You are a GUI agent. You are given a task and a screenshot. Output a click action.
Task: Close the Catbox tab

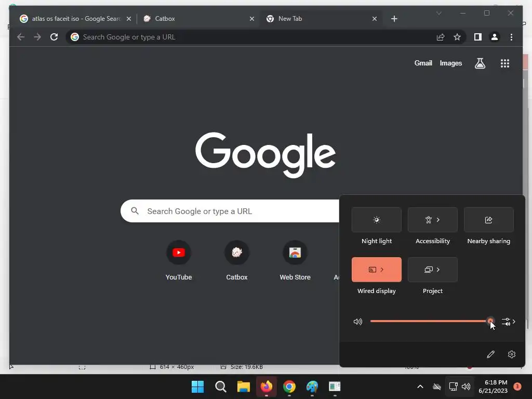pyautogui.click(x=252, y=19)
